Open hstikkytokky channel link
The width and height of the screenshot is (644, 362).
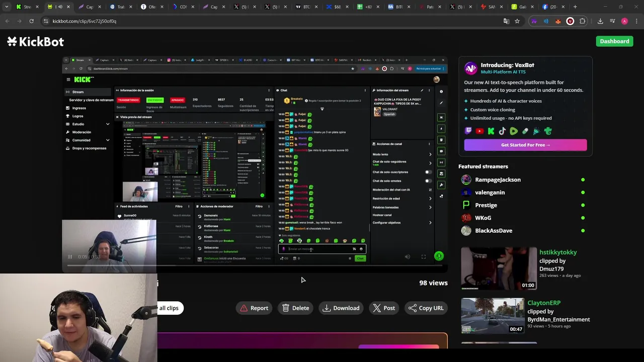point(558,252)
